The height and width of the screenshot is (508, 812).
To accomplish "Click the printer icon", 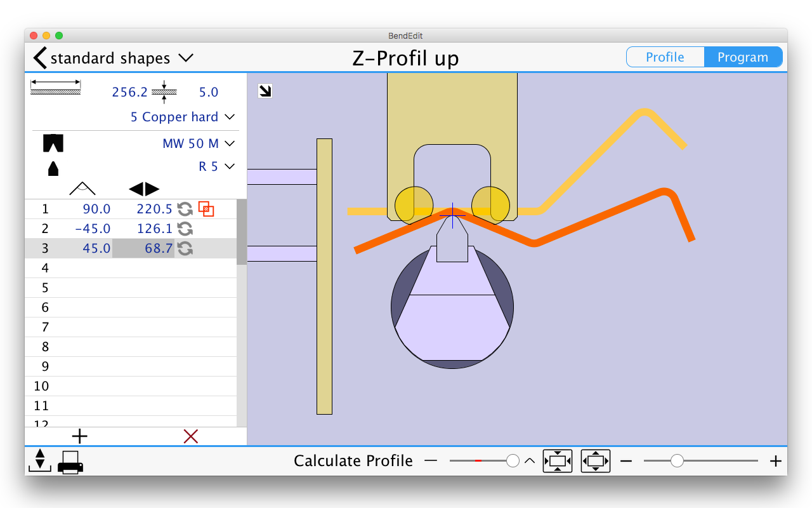I will click(x=70, y=462).
